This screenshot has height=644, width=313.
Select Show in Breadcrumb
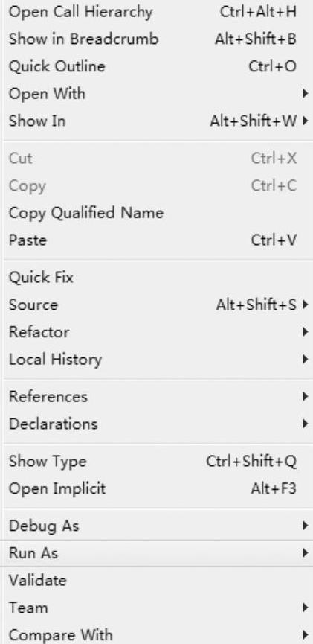click(x=158, y=39)
